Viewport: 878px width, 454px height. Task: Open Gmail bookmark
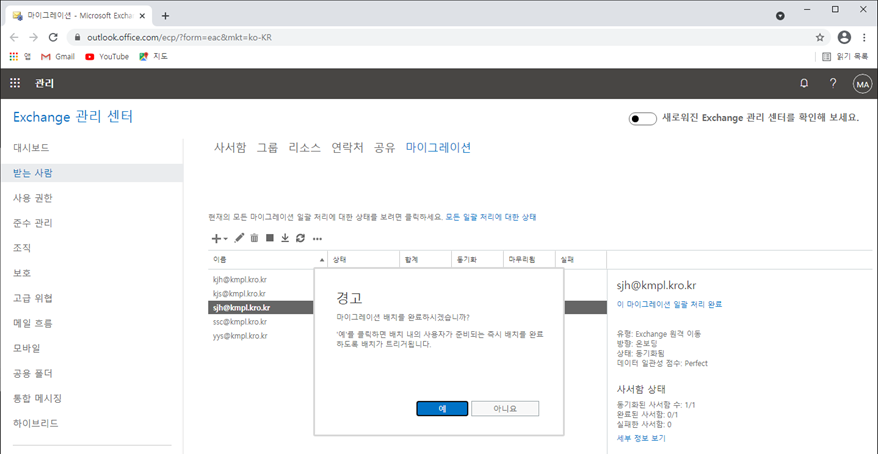[x=58, y=57]
